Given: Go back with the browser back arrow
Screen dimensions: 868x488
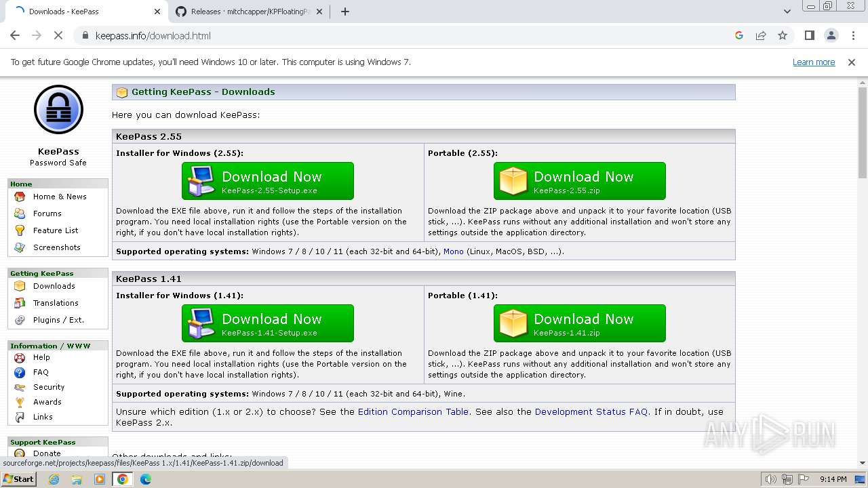Looking at the screenshot, I should pos(15,35).
